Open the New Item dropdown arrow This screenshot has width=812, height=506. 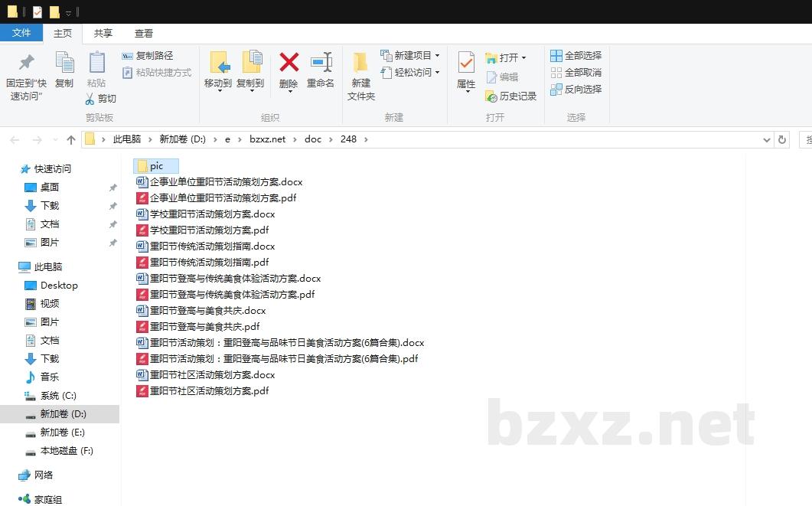(437, 56)
